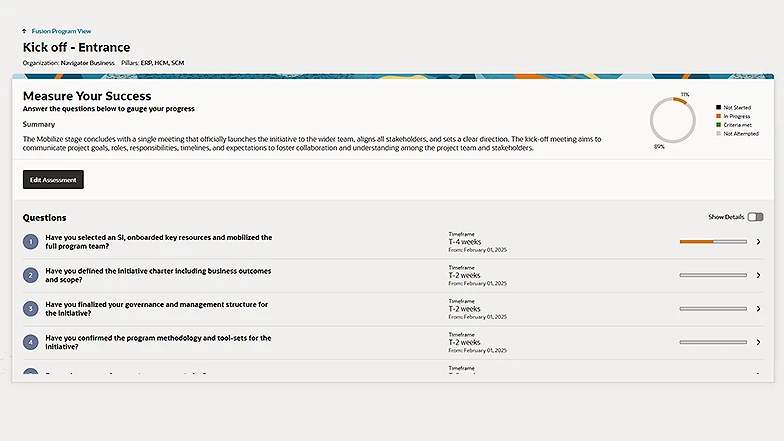The height and width of the screenshot is (441, 784).
Task: Click the Edit Assessment button
Action: 53,180
